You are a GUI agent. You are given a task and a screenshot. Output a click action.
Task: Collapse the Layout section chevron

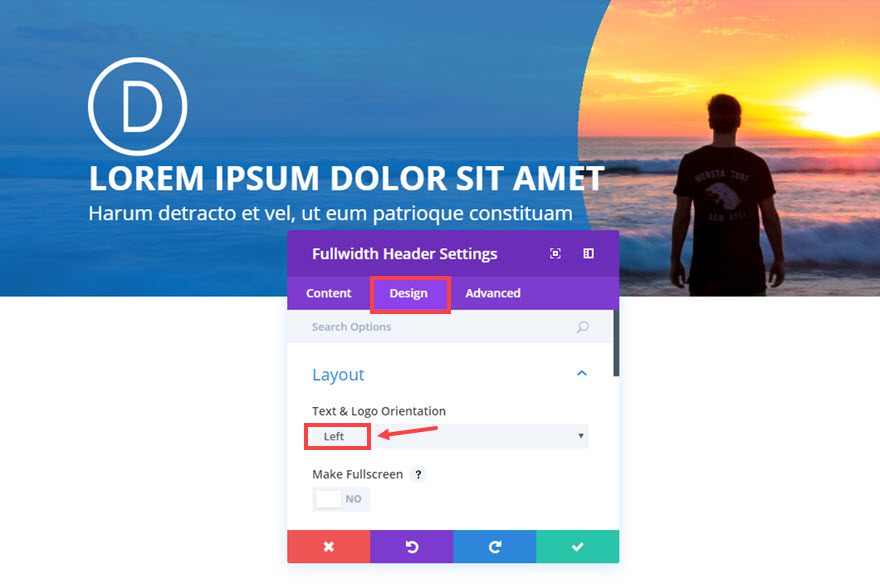pos(582,374)
